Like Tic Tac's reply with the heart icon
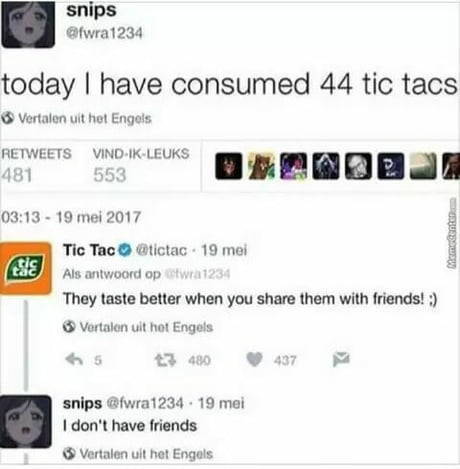The width and height of the screenshot is (460, 469). click(255, 360)
